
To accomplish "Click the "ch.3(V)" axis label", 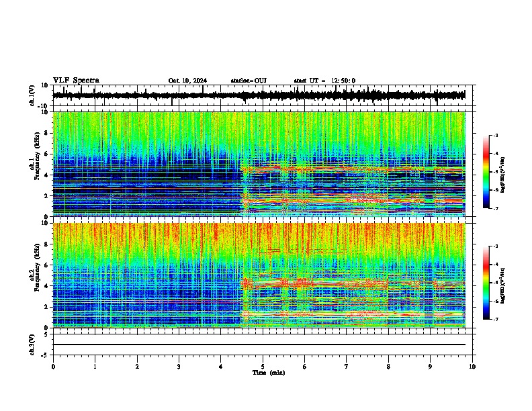I will [32, 345].
